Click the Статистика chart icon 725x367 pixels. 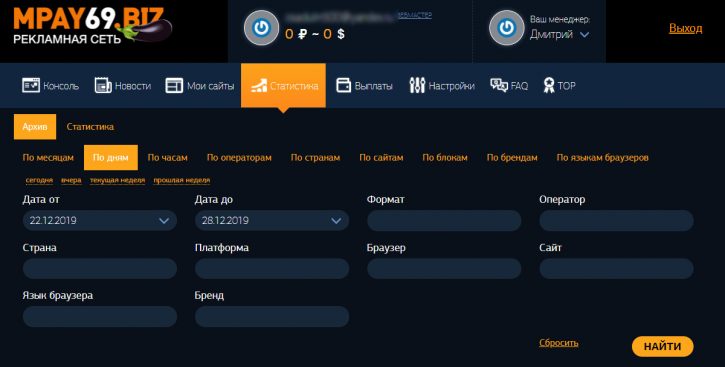click(x=258, y=86)
